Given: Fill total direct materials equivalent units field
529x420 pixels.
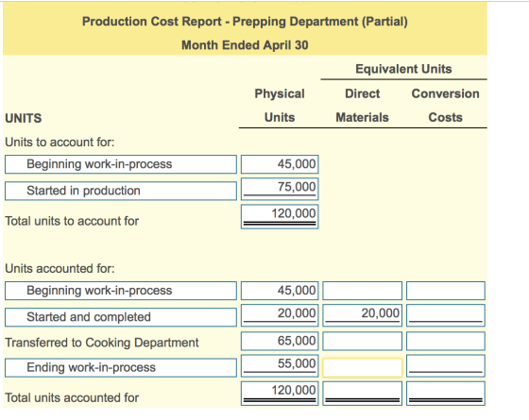Looking at the screenshot, I should click(x=363, y=394).
